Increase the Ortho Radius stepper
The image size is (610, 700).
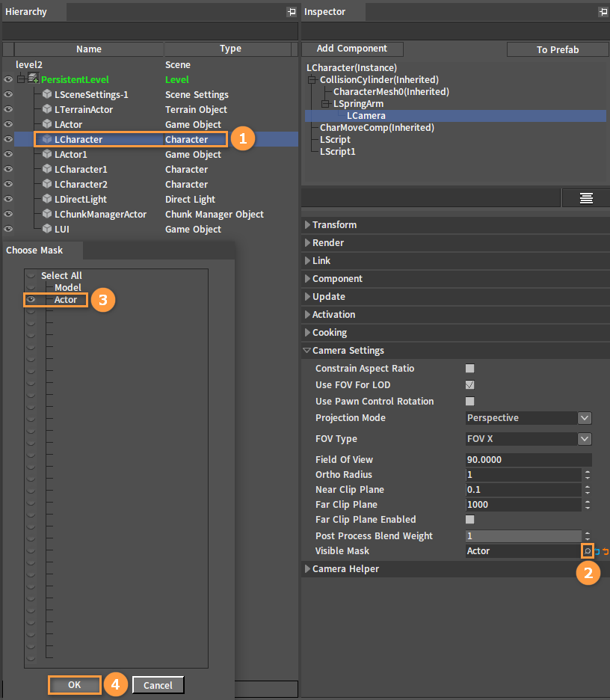point(588,472)
